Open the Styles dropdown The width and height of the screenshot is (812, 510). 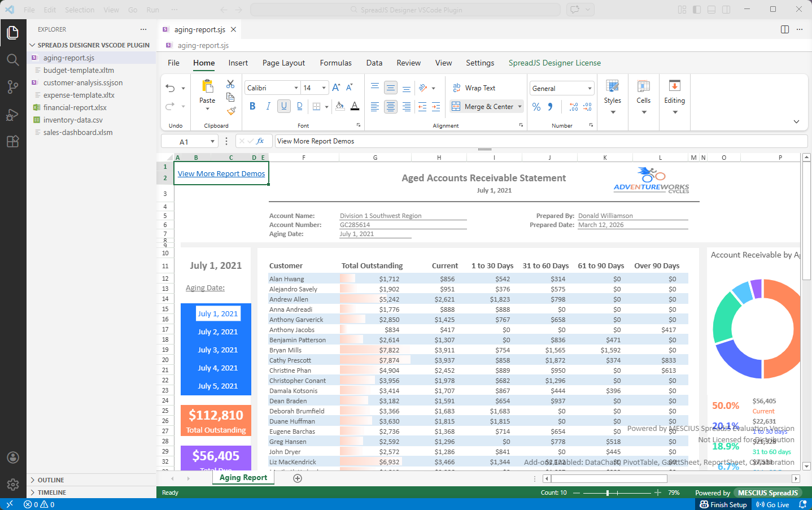click(613, 97)
